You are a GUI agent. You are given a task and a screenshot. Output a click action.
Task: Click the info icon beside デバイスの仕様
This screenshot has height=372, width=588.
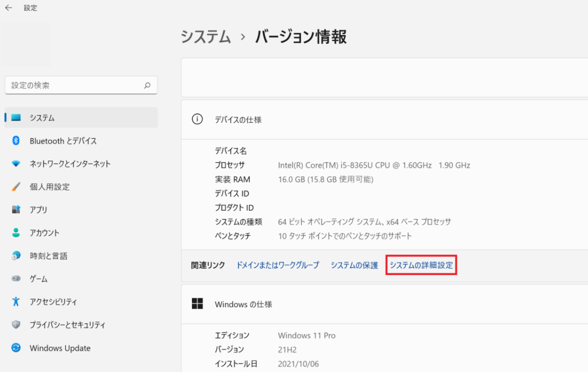click(x=197, y=119)
